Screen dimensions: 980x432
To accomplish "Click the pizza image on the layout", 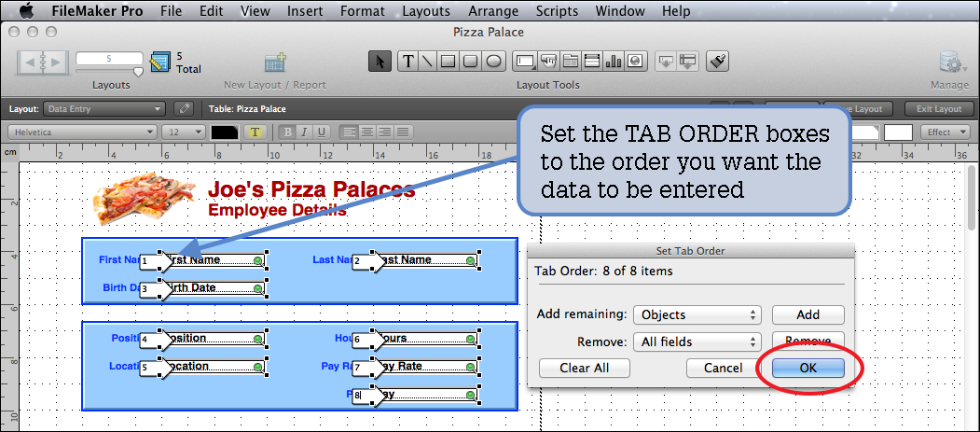I will pyautogui.click(x=145, y=198).
